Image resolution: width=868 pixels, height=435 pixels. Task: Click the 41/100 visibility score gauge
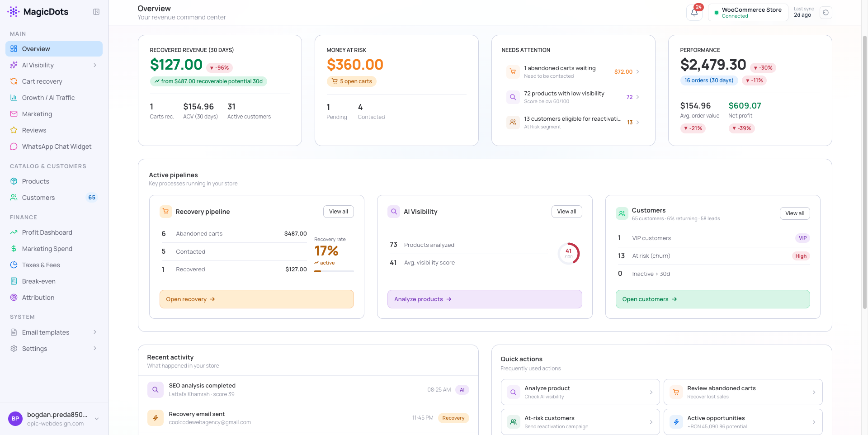(569, 254)
